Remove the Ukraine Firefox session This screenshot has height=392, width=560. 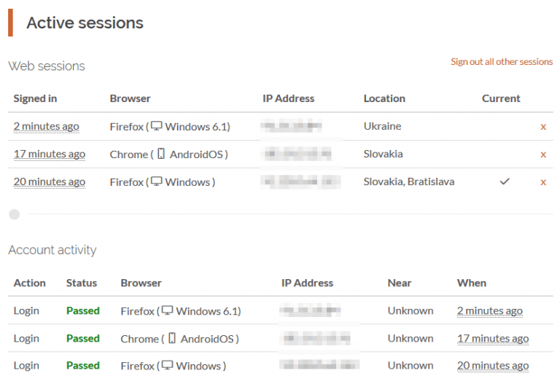[x=542, y=127]
